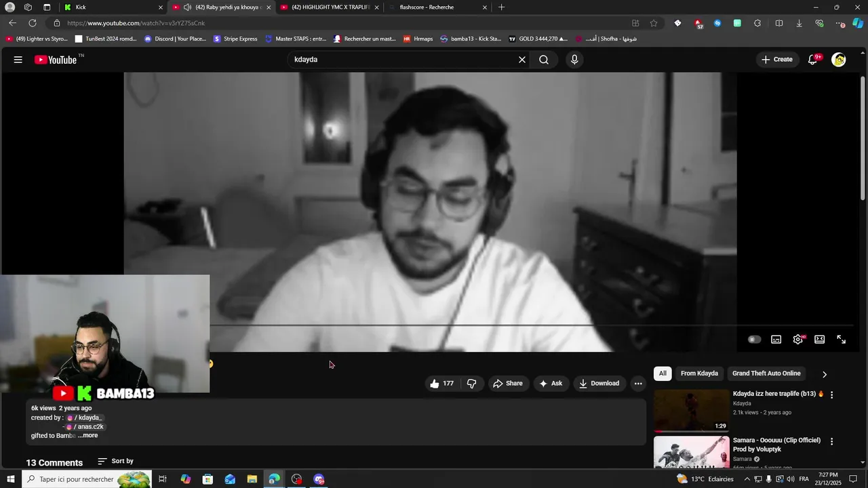This screenshot has height=488, width=868.
Task: Open options for Samara Oouuuu video
Action: click(x=832, y=441)
